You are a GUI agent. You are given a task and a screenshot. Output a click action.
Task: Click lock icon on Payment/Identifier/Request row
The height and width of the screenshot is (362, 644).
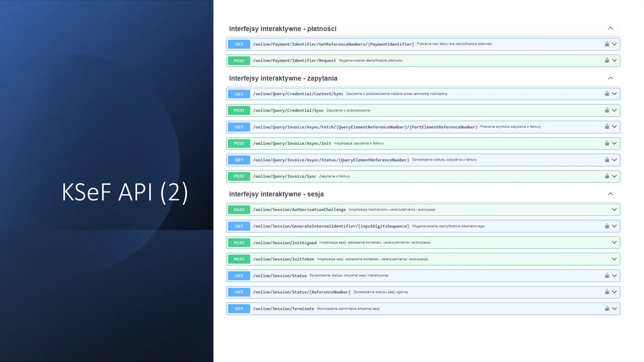click(607, 60)
